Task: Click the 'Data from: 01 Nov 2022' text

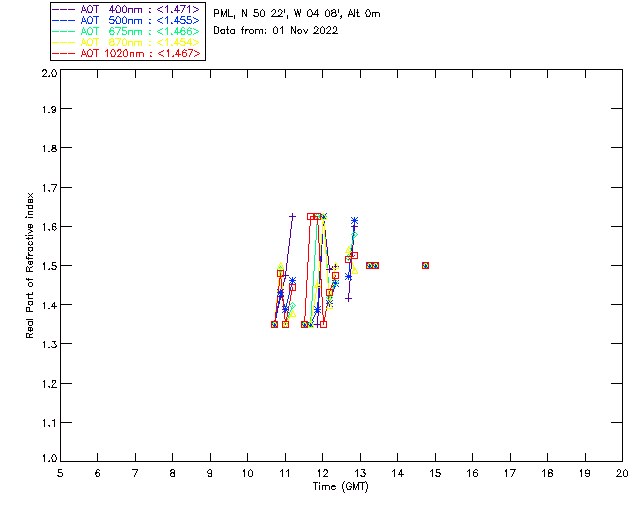Action: pyautogui.click(x=276, y=30)
